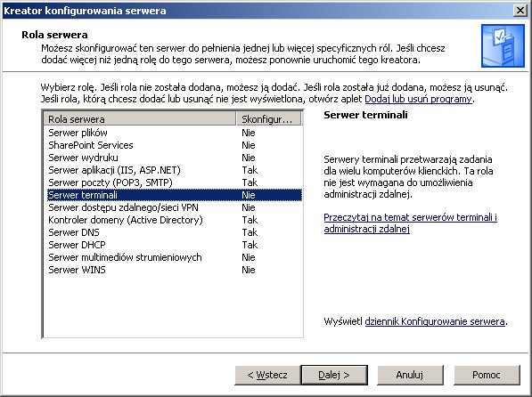Open the Dodaj lub usuń programy link
This screenshot has height=397, width=532.
point(418,99)
